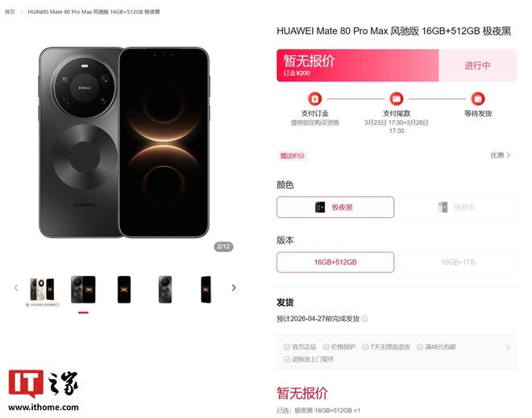Click the 赠送积分 tag
Image resolution: width=532 pixels, height=418 pixels.
click(293, 155)
